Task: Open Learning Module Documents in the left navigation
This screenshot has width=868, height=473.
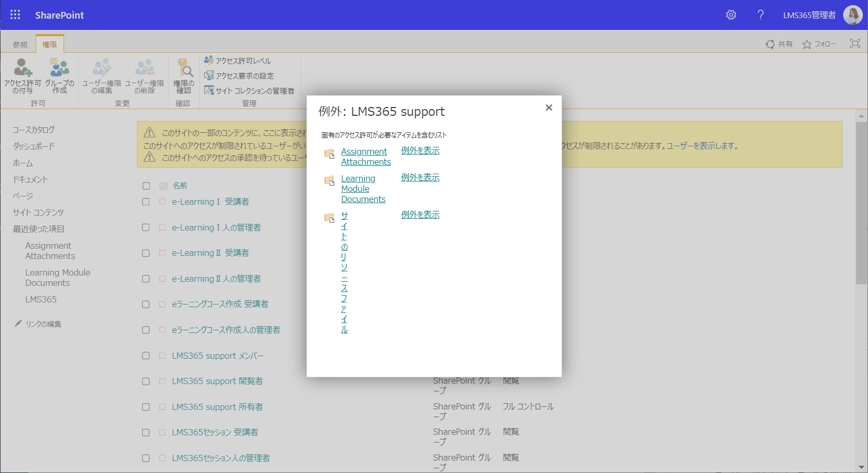Action: (58, 278)
